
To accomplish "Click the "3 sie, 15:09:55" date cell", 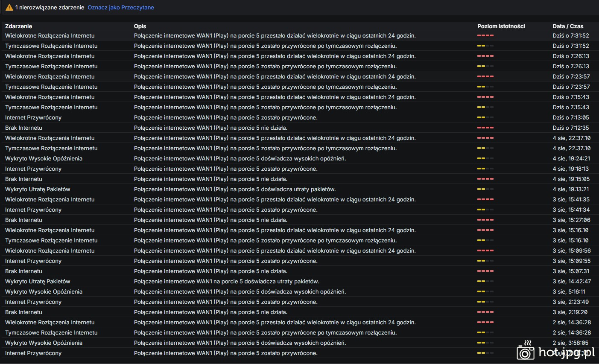I will click(x=572, y=261).
